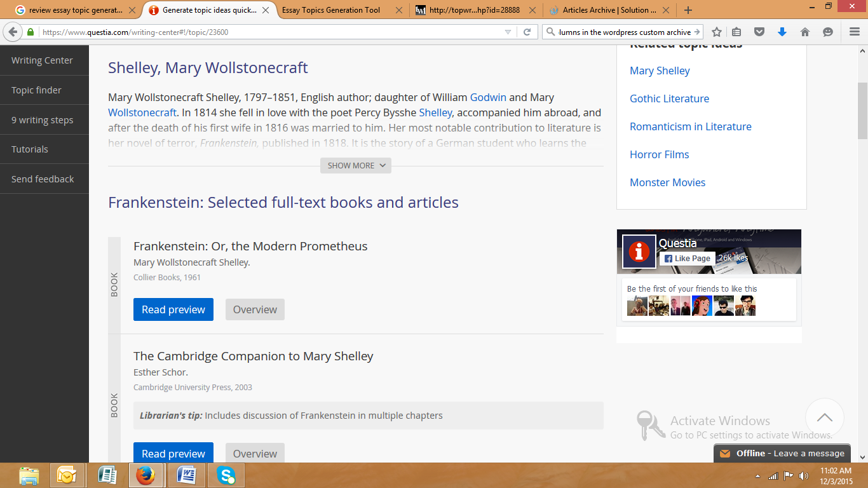Follow the Godwin link in the biography
The width and height of the screenshot is (868, 488).
pos(488,97)
